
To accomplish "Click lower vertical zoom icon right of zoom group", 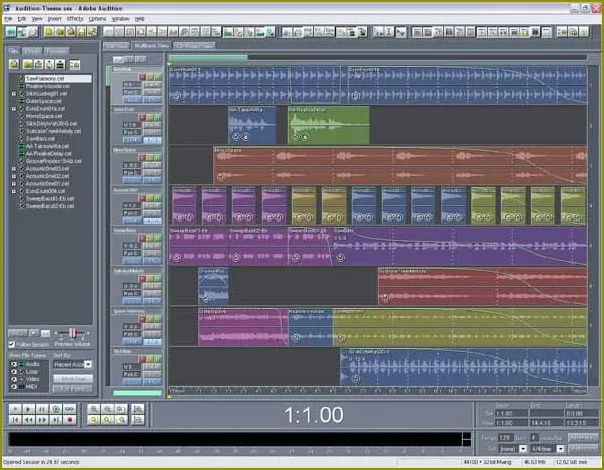I will 138,420.
